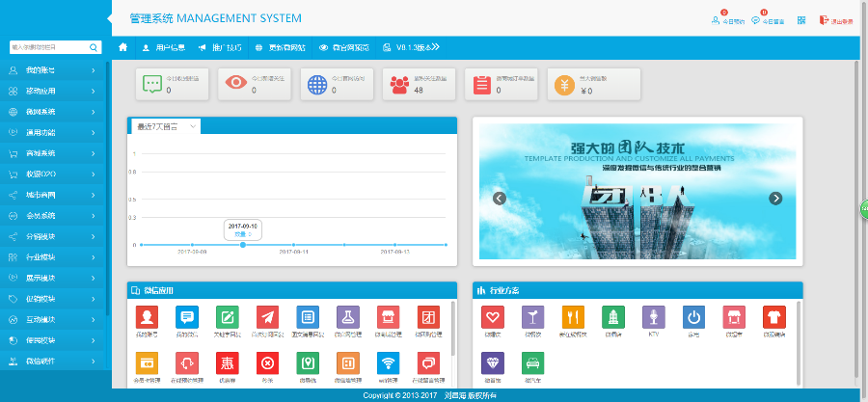This screenshot has width=868, height=402.
Task: Select the 2017-09-10 chart data point
Action: (243, 245)
